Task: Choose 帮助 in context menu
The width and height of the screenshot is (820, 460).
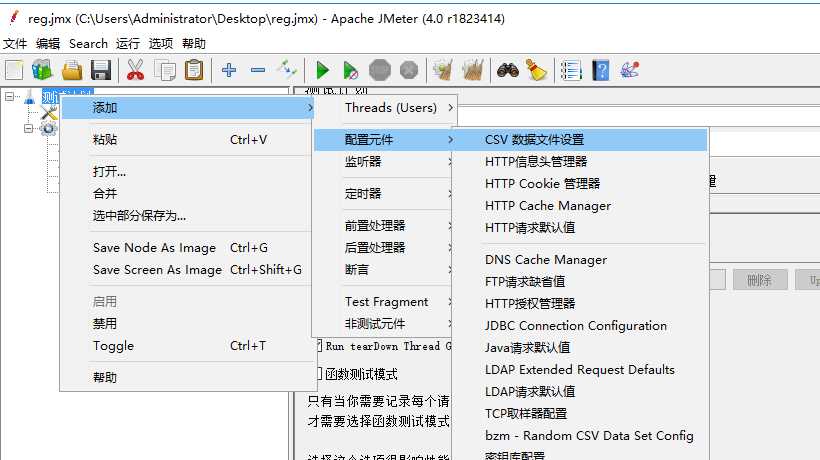Action: [187, 377]
